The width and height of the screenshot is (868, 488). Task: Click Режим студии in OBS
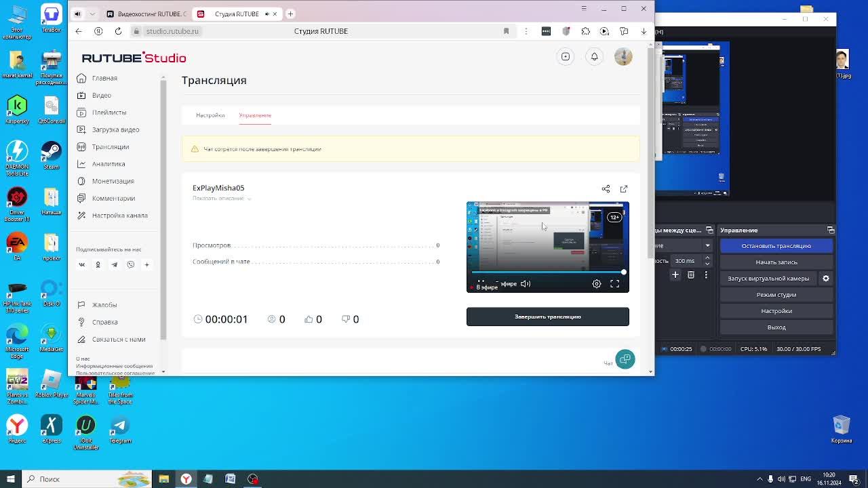776,295
